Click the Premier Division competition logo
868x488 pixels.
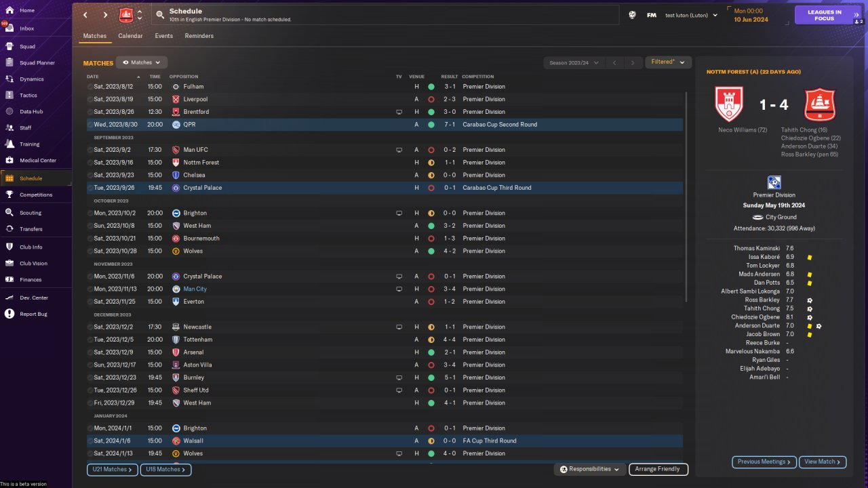click(x=774, y=182)
